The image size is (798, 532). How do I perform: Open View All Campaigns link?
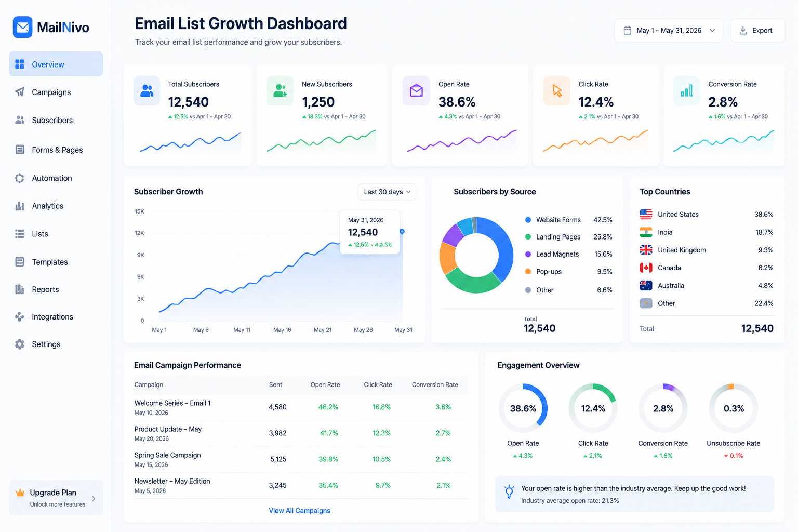coord(299,511)
